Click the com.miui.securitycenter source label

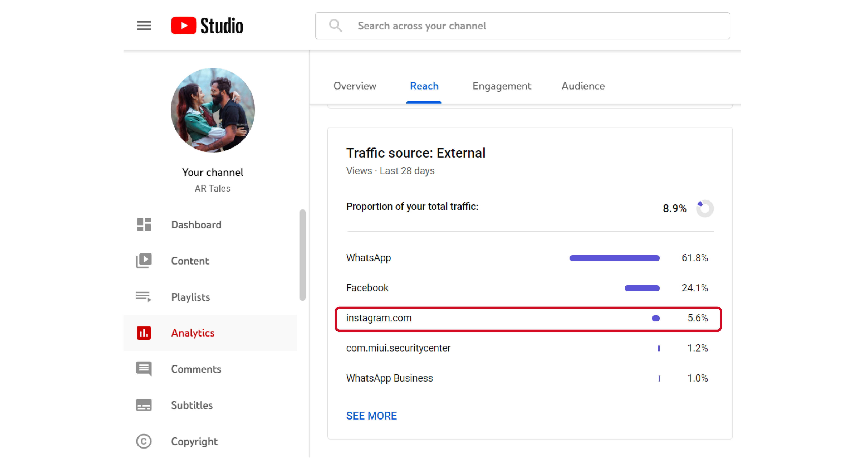398,348
